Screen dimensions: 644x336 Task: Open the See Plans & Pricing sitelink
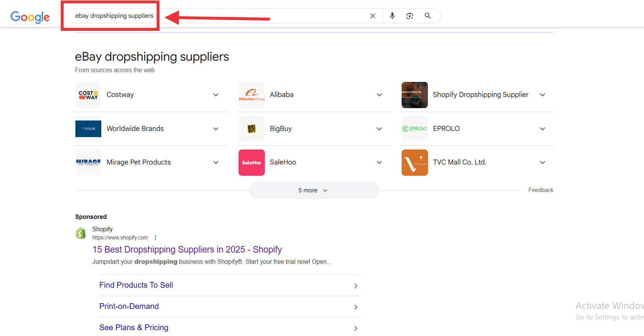(134, 328)
